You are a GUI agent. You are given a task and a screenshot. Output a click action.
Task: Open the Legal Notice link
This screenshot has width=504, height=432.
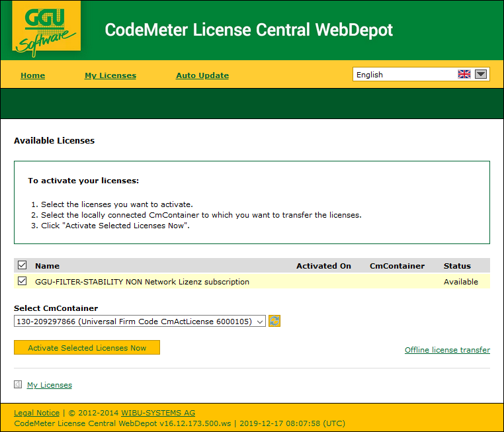[x=36, y=413]
